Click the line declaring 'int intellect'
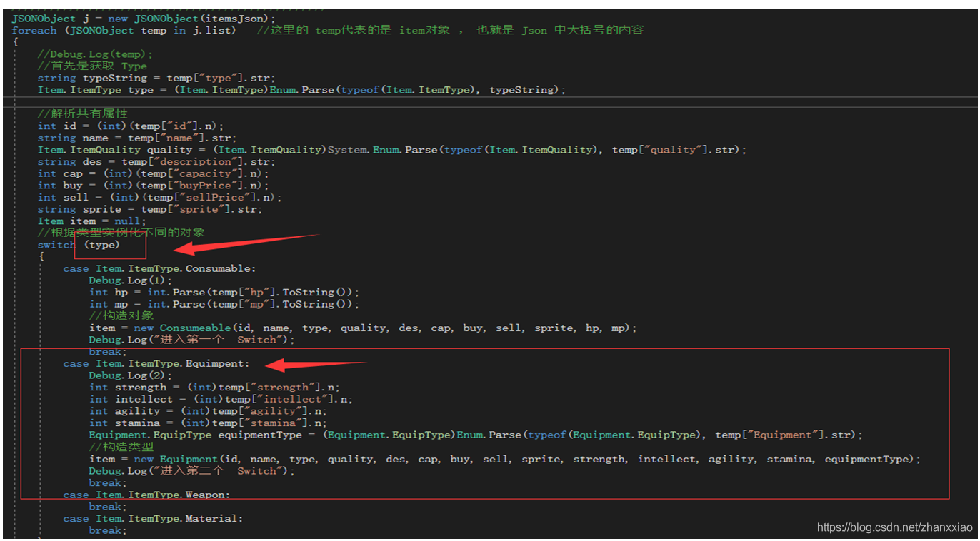The image size is (980, 541). [221, 400]
